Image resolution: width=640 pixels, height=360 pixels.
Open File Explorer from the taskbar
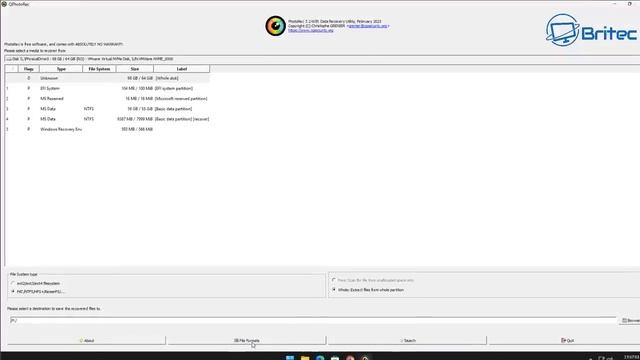[x=305, y=358]
